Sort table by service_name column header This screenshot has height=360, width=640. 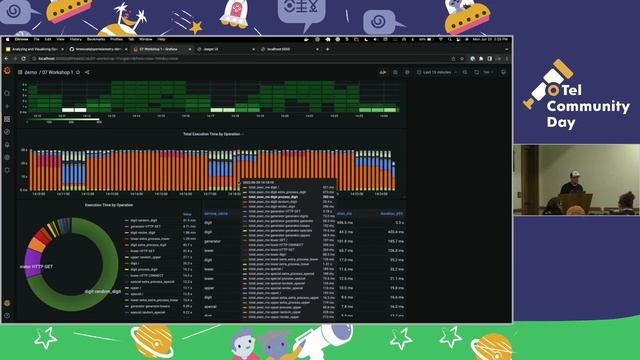click(x=216, y=213)
